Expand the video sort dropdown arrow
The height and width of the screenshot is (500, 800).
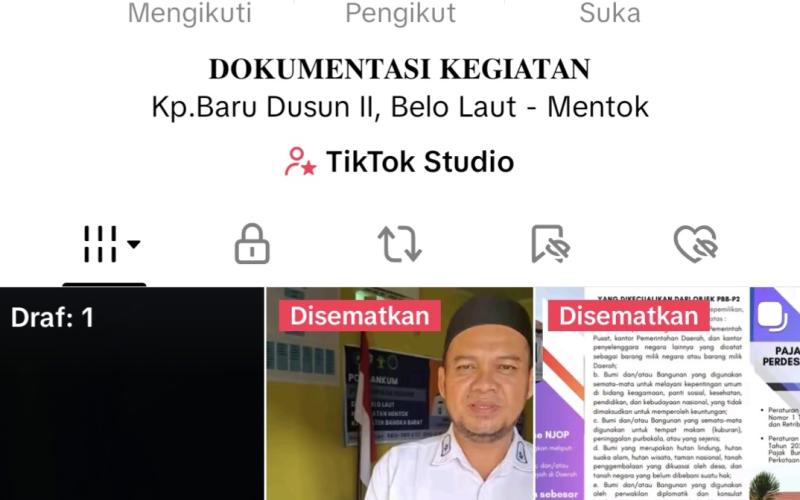[x=134, y=244]
